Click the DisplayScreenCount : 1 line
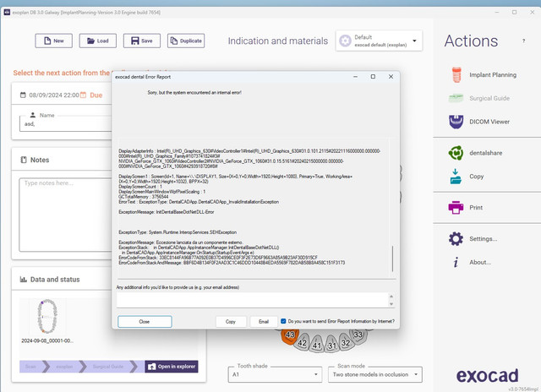The width and height of the screenshot is (541, 392). coord(140,187)
